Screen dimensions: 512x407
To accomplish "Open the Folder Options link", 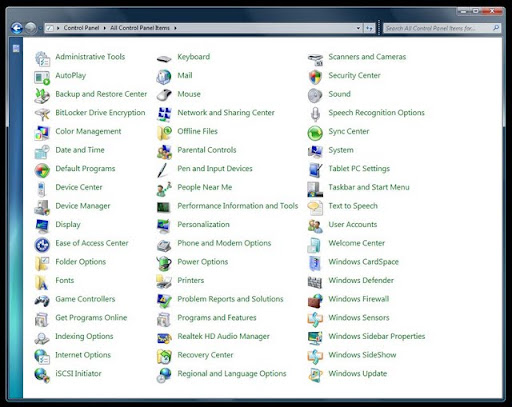I will coord(81,262).
